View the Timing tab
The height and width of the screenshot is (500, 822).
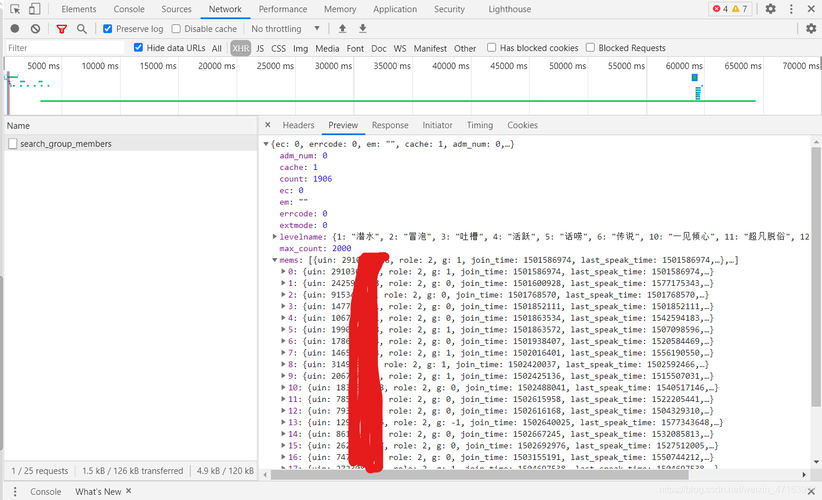click(x=480, y=125)
